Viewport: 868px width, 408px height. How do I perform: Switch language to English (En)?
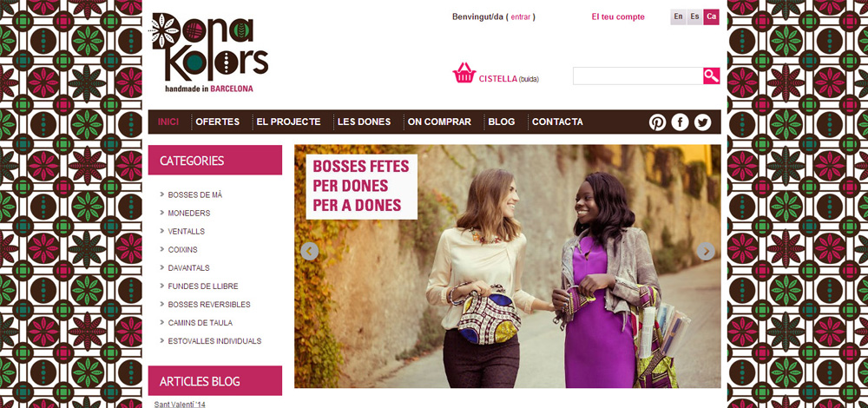678,17
